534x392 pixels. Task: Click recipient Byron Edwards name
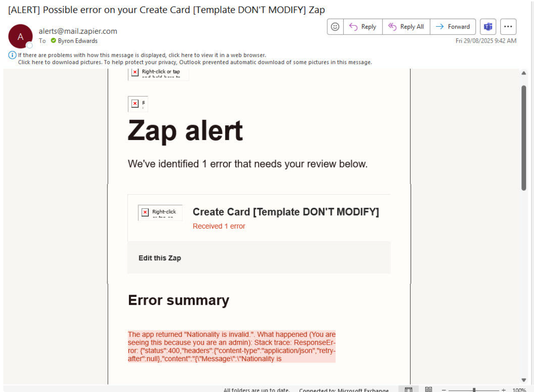(77, 41)
